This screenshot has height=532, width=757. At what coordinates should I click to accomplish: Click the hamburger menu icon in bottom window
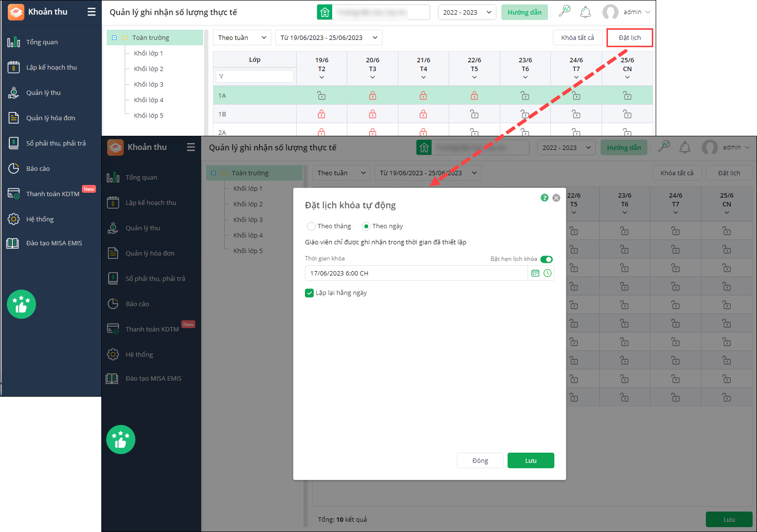pos(191,147)
